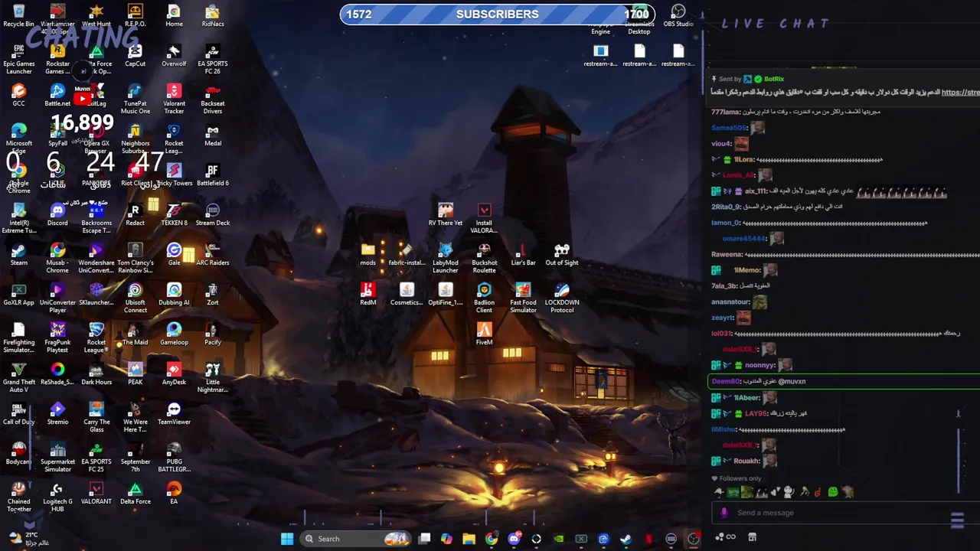Viewport: 980px width, 551px height.
Task: Open ARC Raiders desktop shortcut
Action: click(x=213, y=254)
